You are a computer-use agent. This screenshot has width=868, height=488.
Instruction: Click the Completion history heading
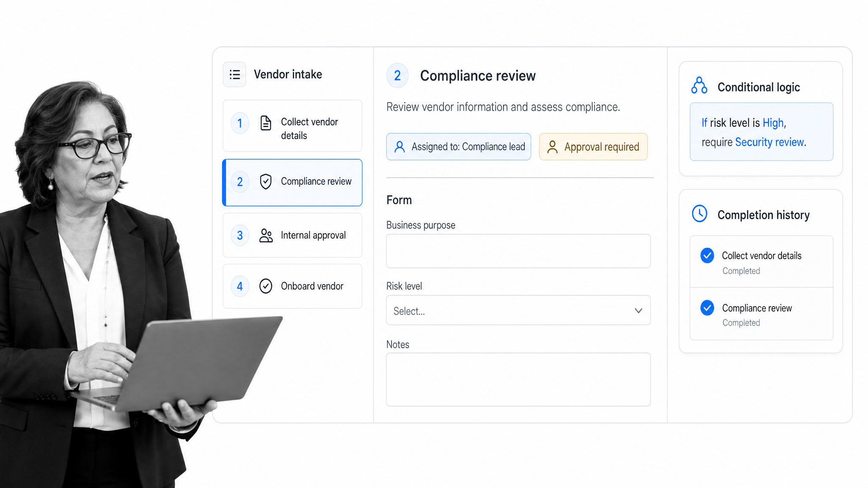pyautogui.click(x=763, y=215)
